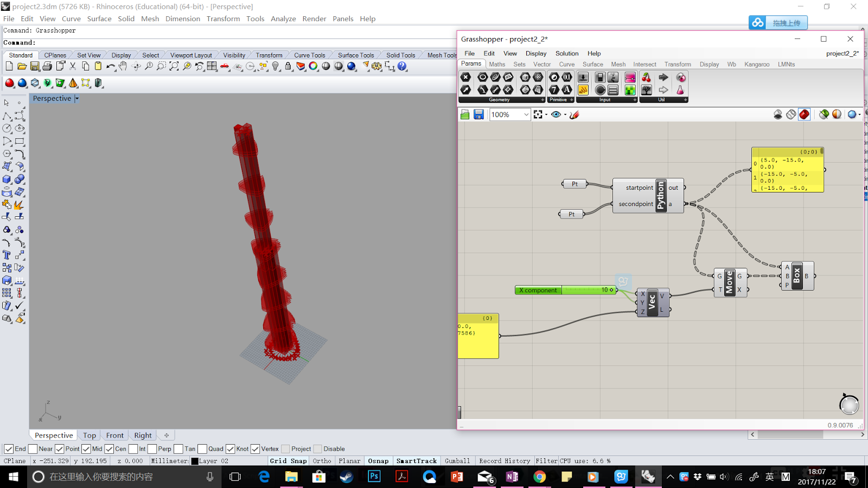The image size is (868, 488).
Task: Save Grasshopper definition with blue disk icon
Action: pyautogui.click(x=478, y=114)
